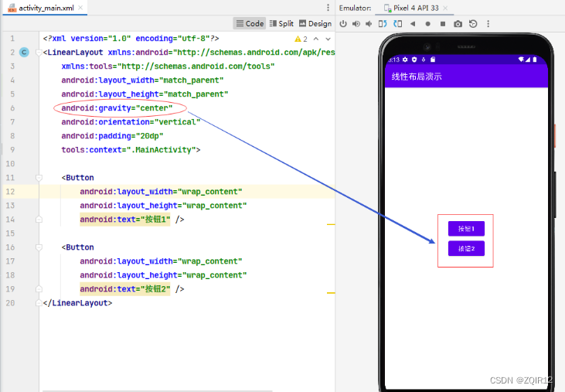Click fold end marker at closing LinearLayout
Viewport: 565px width, 392px height.
[39, 303]
